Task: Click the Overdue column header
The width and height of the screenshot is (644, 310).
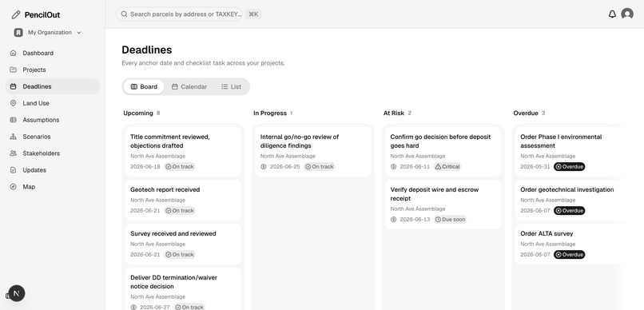Action: [x=526, y=113]
